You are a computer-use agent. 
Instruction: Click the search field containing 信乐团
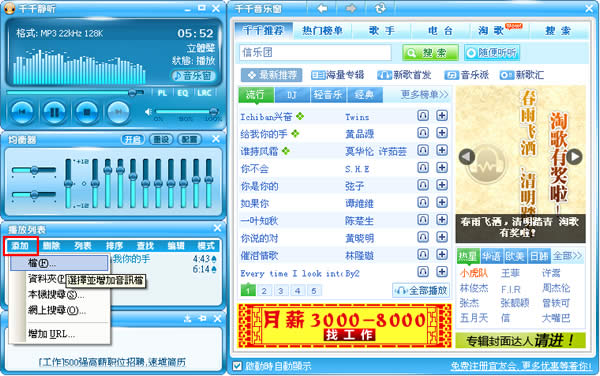316,53
